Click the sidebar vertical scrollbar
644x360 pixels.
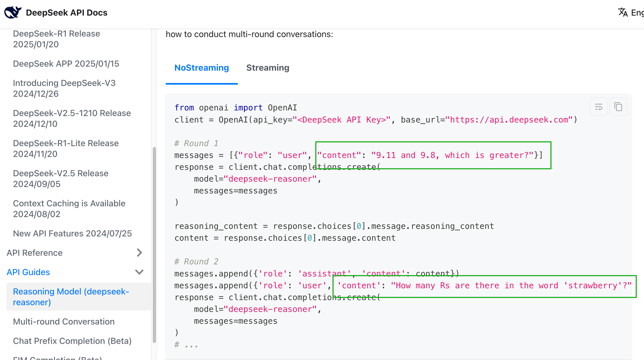coord(154,244)
